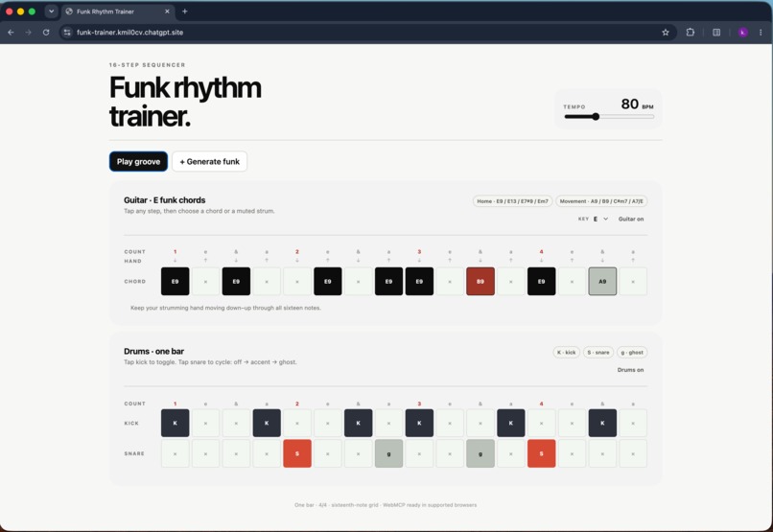Close the Funk Rhythm Trainer tab

[x=167, y=12]
